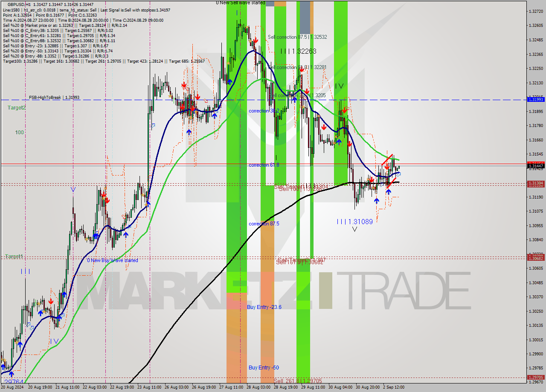Image resolution: width=546 pixels, height=392 pixels.
Task: Click the 'Sell %10 @ C_Entry88: 1.32532' row
Action: 59,40
